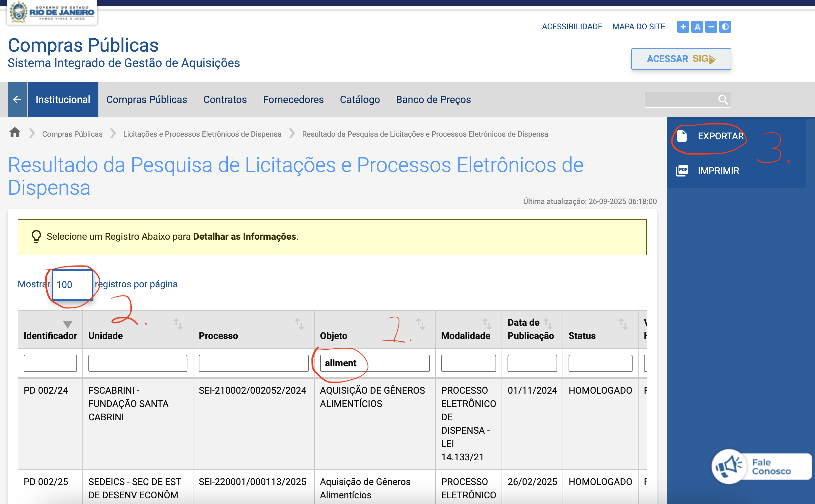Toggle high contrast mode icon
The width and height of the screenshot is (815, 504).
click(725, 27)
